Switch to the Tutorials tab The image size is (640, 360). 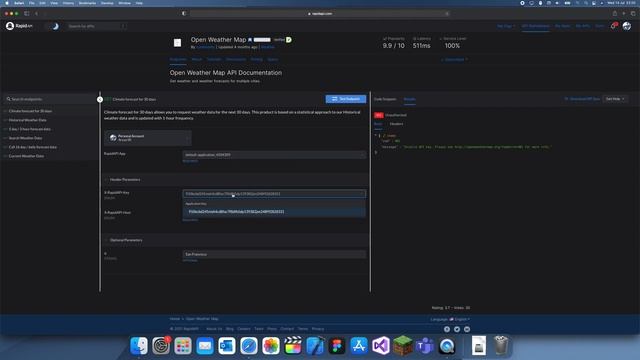tap(214, 59)
